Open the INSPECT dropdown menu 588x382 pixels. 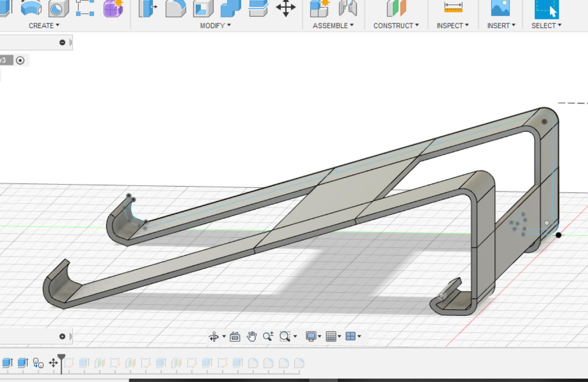click(x=453, y=26)
